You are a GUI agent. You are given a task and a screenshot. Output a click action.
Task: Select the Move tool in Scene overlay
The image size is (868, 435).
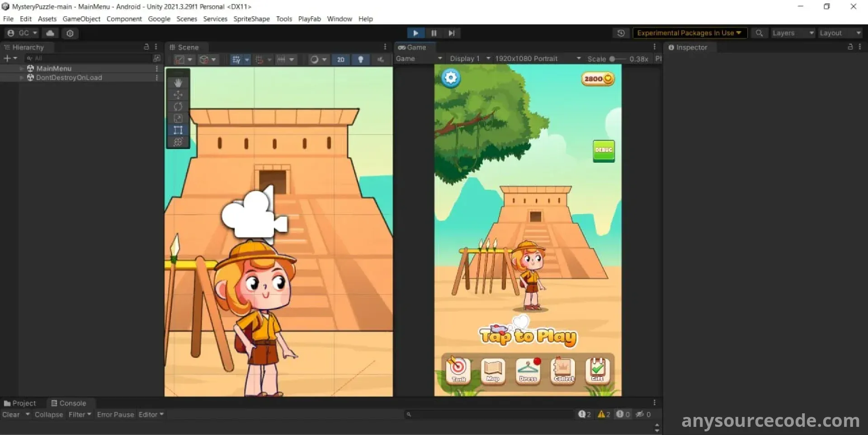pyautogui.click(x=178, y=95)
